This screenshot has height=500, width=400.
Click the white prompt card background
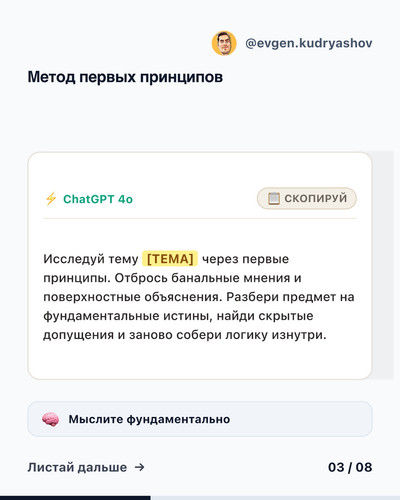click(200, 362)
